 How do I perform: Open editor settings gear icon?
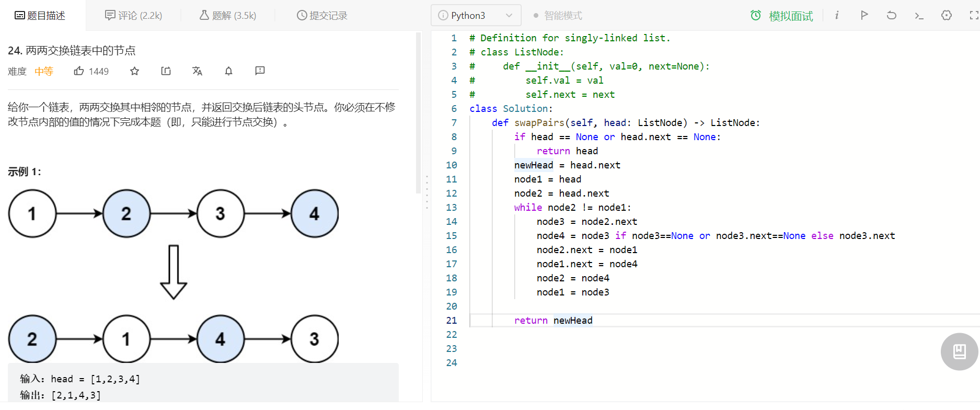pyautogui.click(x=947, y=15)
